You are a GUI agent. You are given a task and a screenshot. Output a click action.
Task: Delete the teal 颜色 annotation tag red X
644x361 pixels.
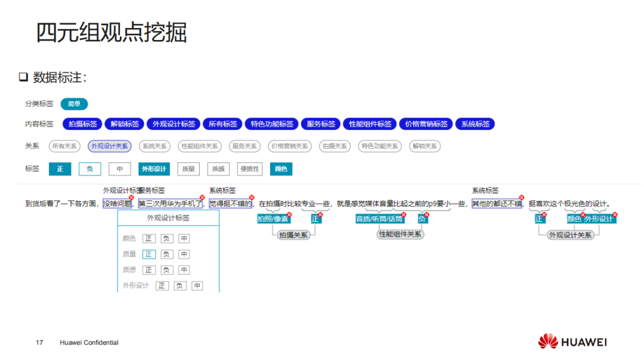coord(583,215)
